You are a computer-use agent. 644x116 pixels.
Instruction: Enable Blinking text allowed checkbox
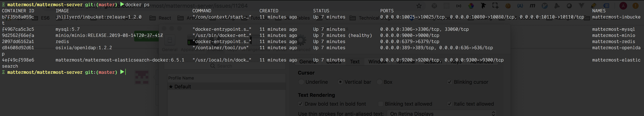click(x=380, y=104)
